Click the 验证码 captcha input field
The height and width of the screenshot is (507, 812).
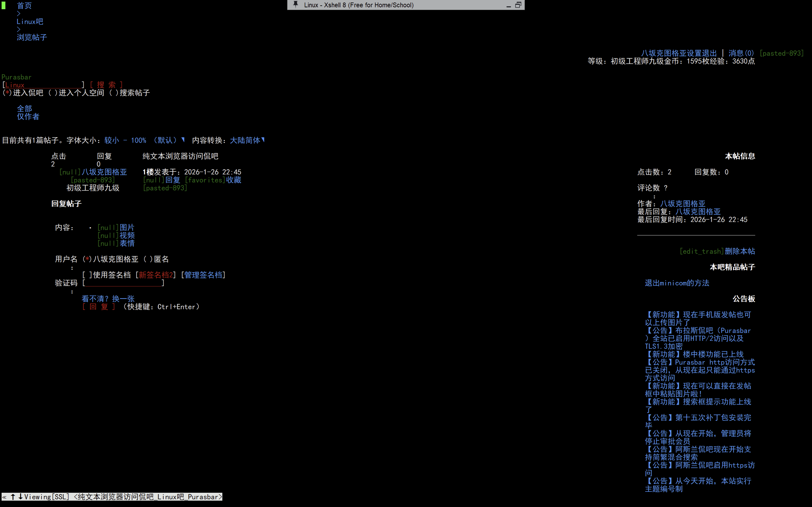(123, 283)
